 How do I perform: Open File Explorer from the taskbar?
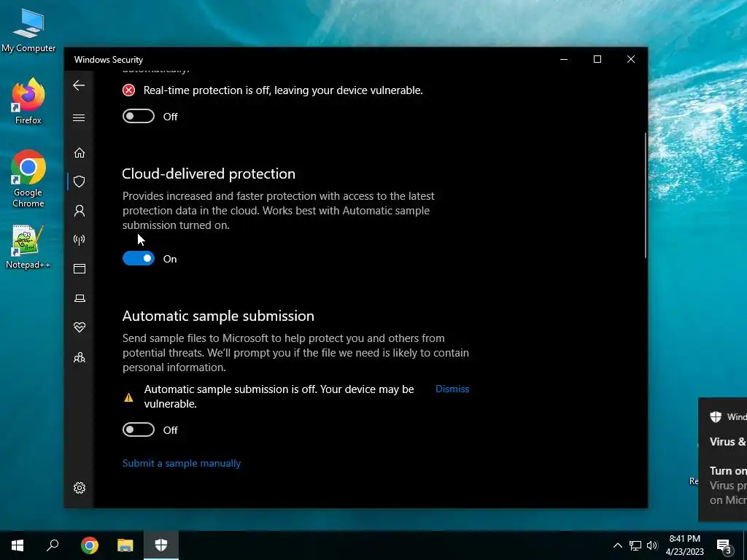pos(125,545)
